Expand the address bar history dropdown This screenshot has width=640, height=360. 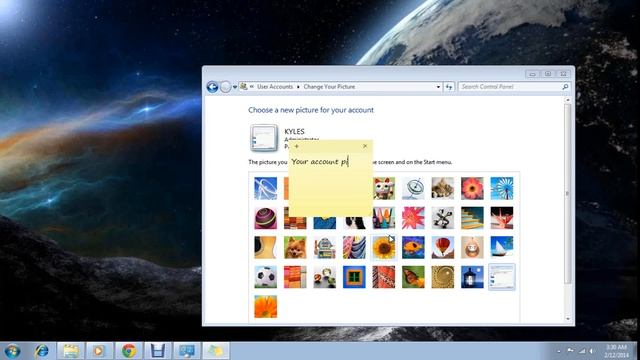coord(438,87)
